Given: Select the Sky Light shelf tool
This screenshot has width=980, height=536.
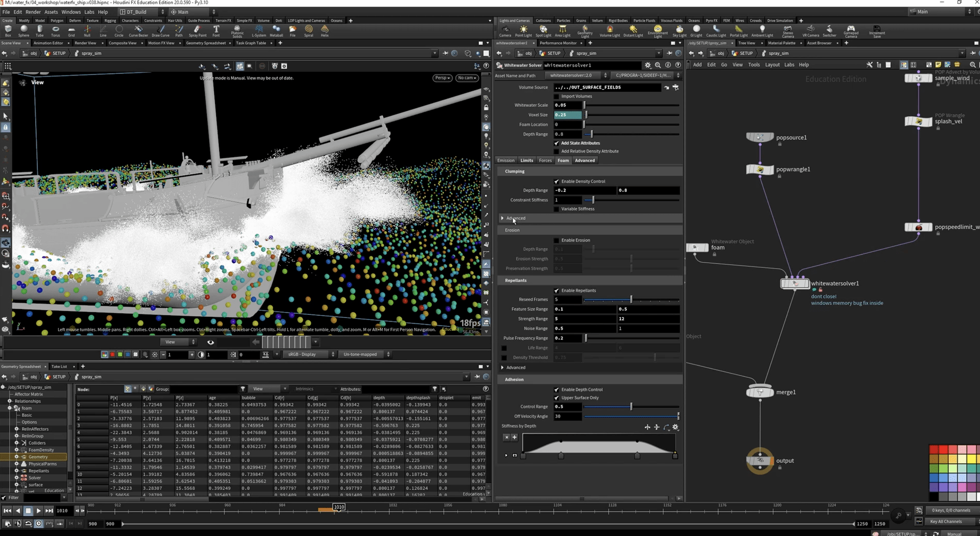Looking at the screenshot, I should pyautogui.click(x=679, y=30).
